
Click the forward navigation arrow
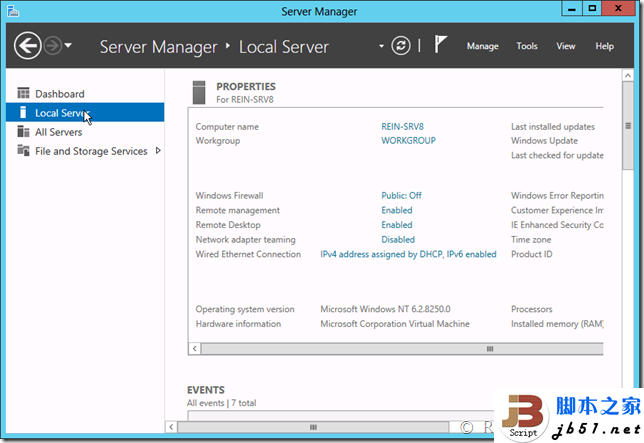click(53, 46)
